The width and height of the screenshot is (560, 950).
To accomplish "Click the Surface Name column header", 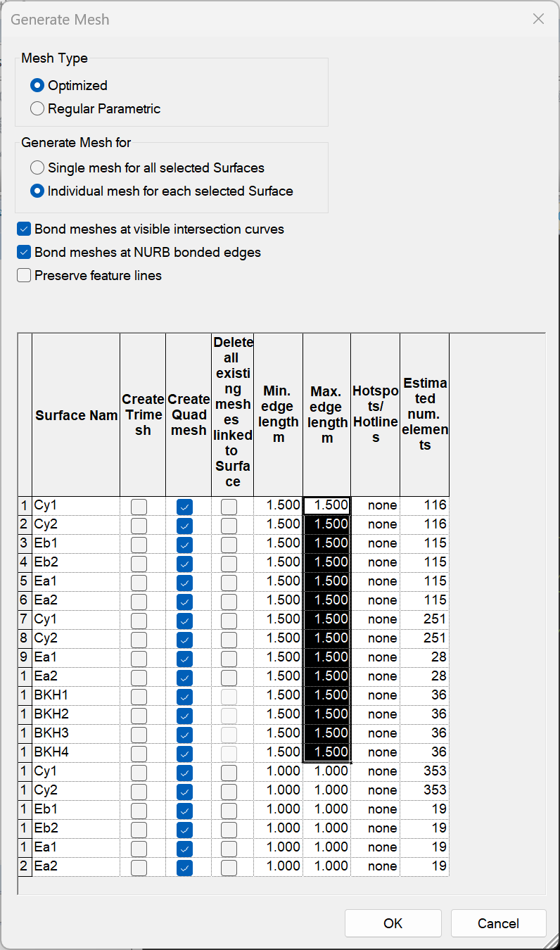I will (x=76, y=415).
